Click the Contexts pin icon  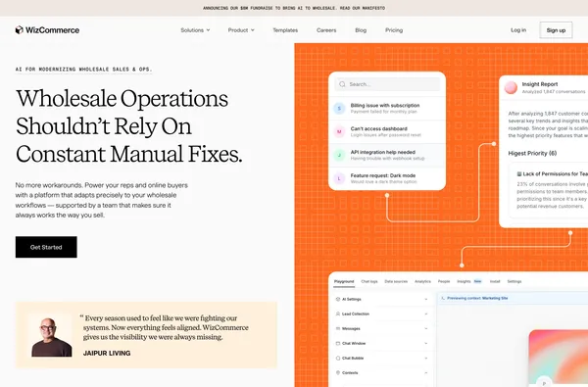point(338,372)
